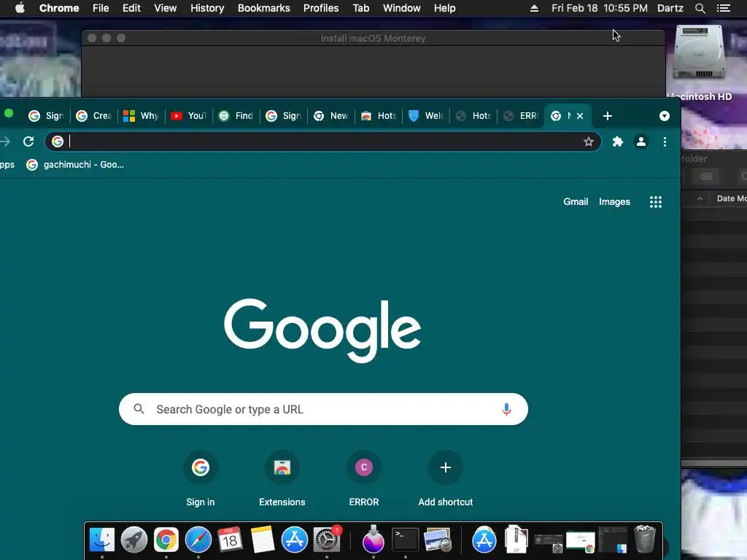Open Spotlight search in menu bar
This screenshot has height=560, width=747.
(700, 8)
